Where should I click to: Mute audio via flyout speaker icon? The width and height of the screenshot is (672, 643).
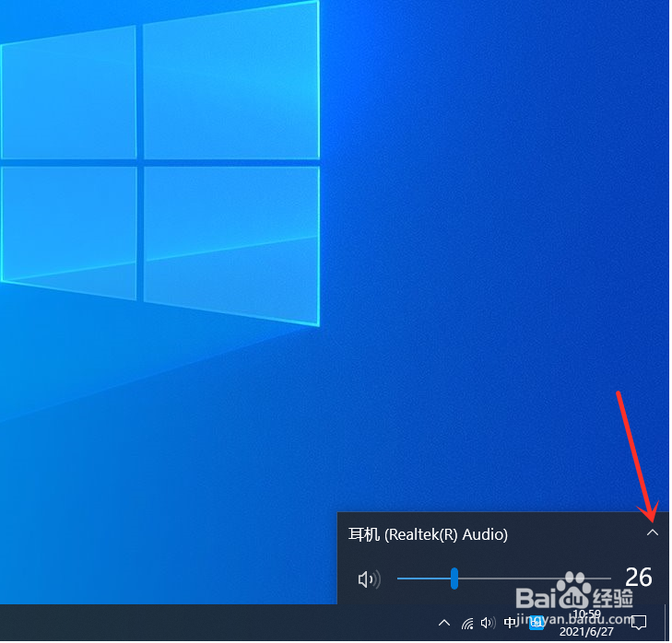pyautogui.click(x=371, y=581)
